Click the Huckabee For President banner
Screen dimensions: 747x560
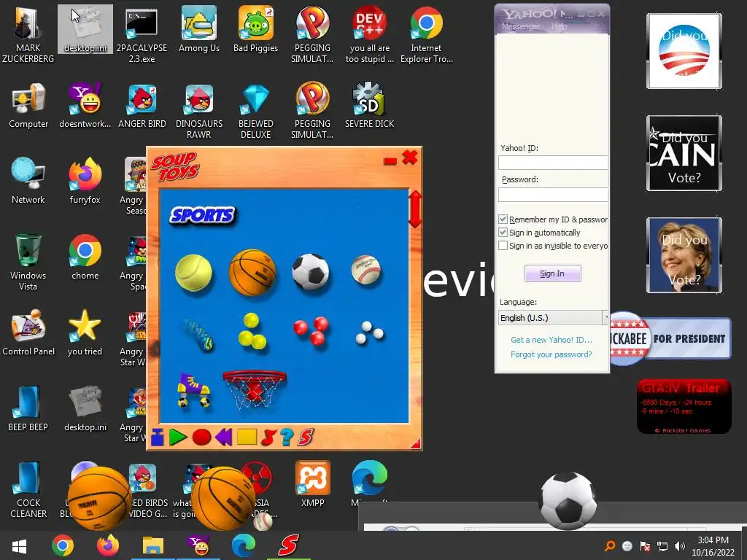(x=670, y=338)
